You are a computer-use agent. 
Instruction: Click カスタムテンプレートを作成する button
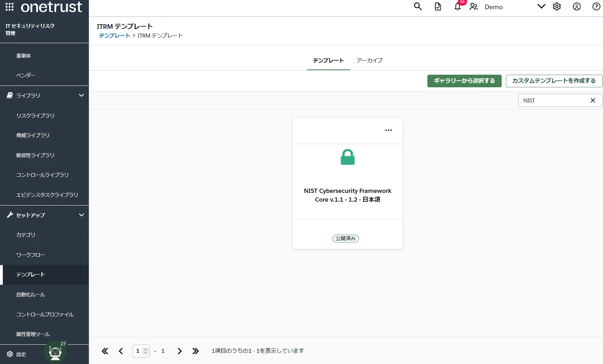554,81
